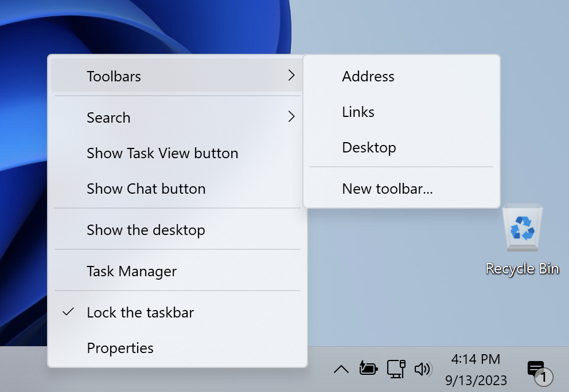Screen dimensions: 569x392
Task: Toggle Show Chat button option
Action: point(146,189)
